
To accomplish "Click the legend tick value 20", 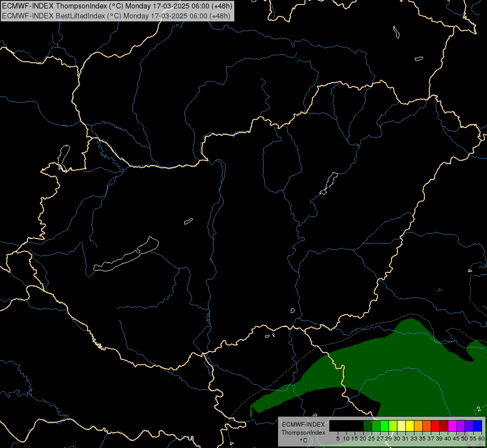I will pyautogui.click(x=363, y=439).
